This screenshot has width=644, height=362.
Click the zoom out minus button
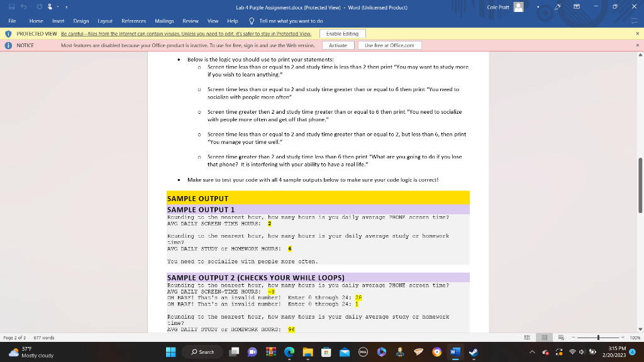(x=574, y=337)
